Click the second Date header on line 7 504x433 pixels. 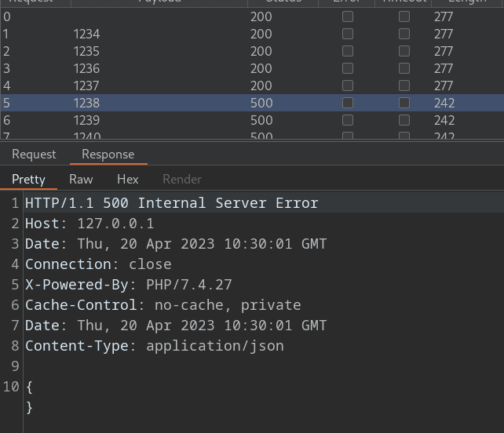(176, 326)
